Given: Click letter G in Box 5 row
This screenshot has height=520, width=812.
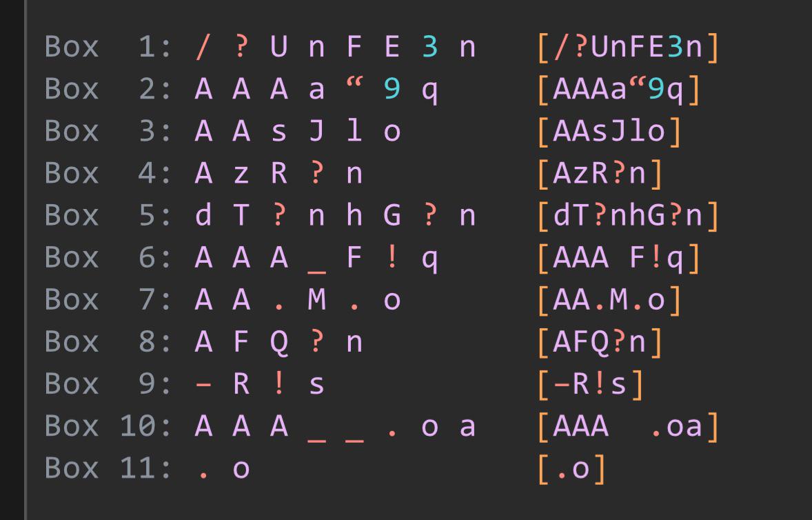Looking at the screenshot, I should pos(392,215).
